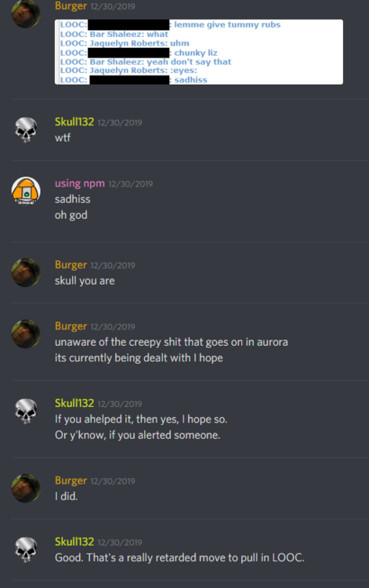Click the "wtf" message text
The width and height of the screenshot is (369, 588).
63,138
